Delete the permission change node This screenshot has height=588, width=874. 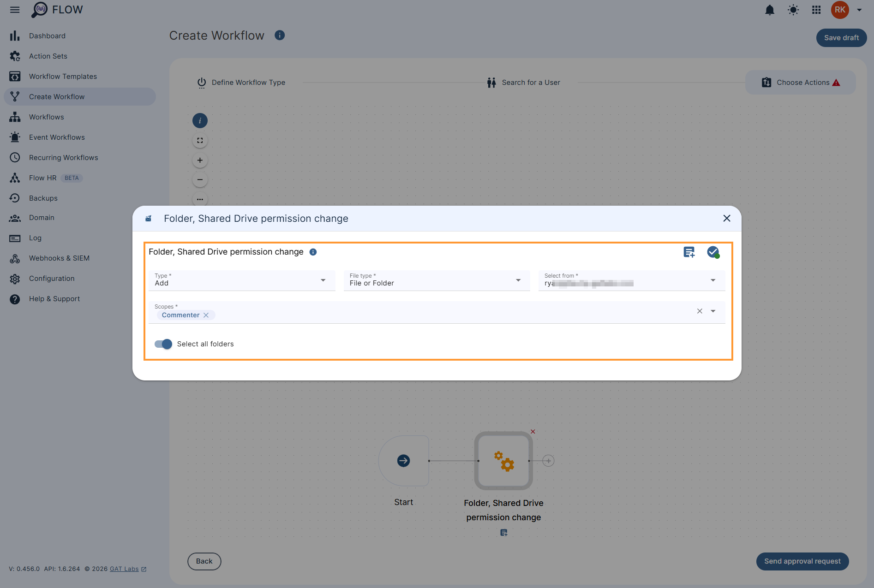pyautogui.click(x=533, y=432)
